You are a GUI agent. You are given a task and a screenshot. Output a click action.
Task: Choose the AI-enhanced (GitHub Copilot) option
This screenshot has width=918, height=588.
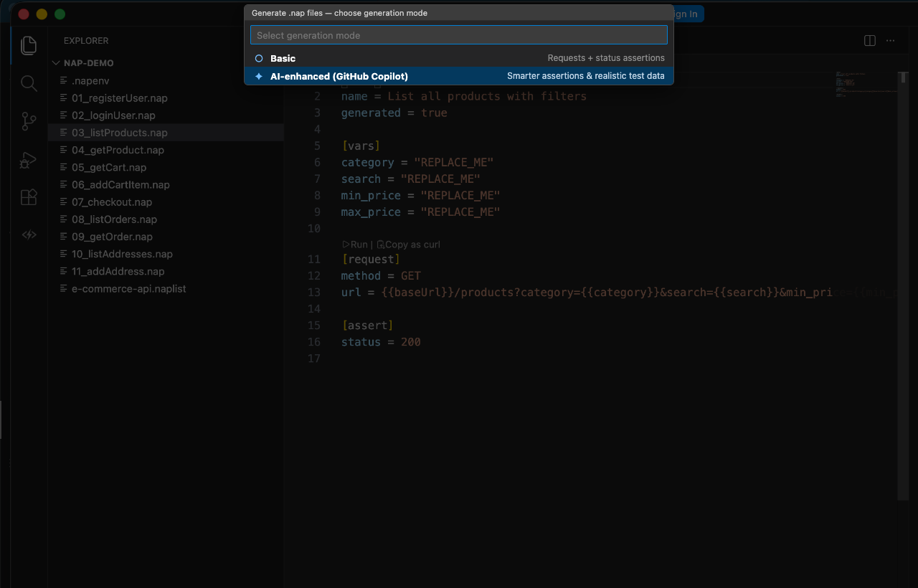tap(459, 76)
